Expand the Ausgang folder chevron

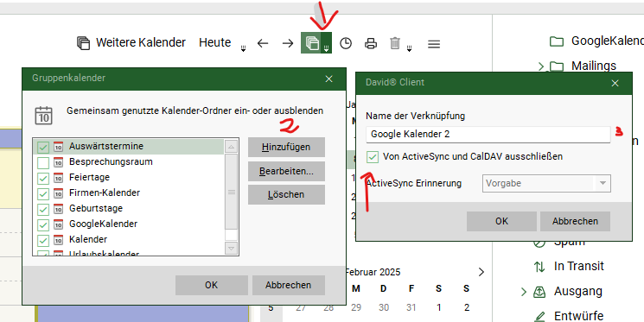[524, 292]
